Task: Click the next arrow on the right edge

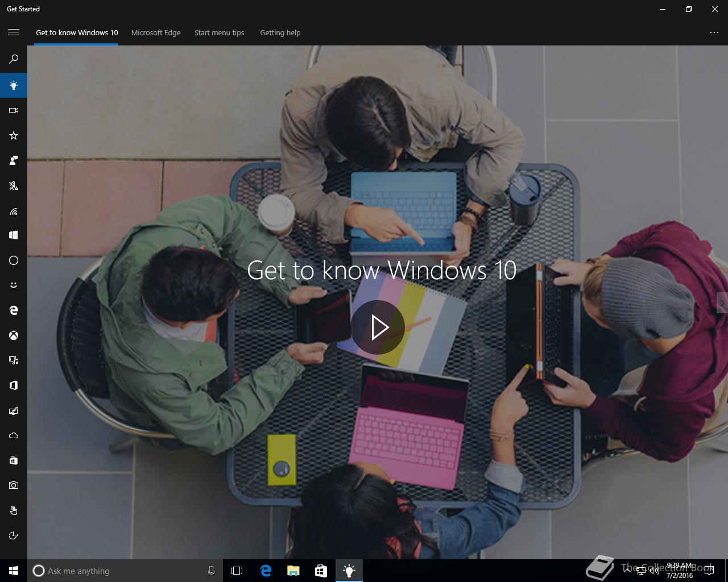Action: pos(722,303)
